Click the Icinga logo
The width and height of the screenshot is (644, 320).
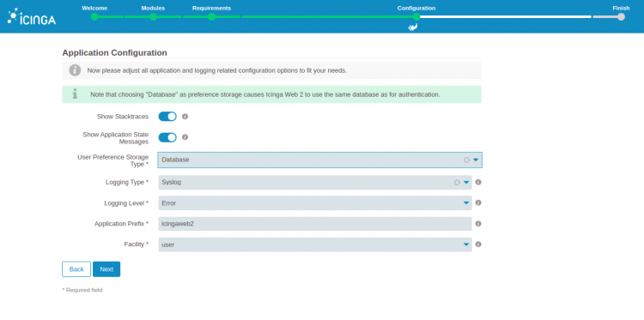pos(32,17)
